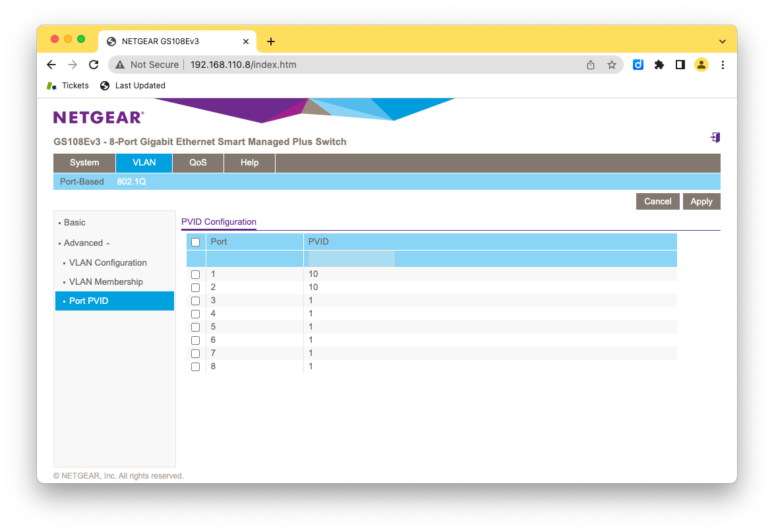Select the 802.1Q submenu
Viewport: 774px width, 532px height.
[131, 181]
